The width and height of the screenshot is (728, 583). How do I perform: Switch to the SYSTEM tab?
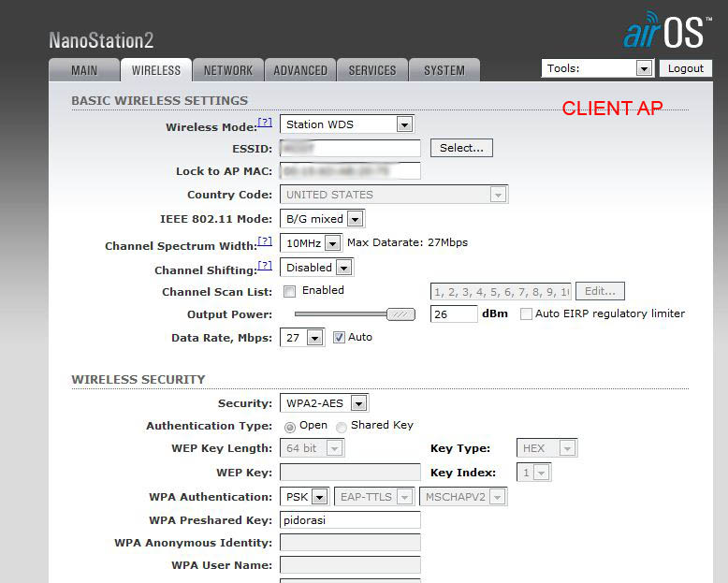click(x=444, y=70)
